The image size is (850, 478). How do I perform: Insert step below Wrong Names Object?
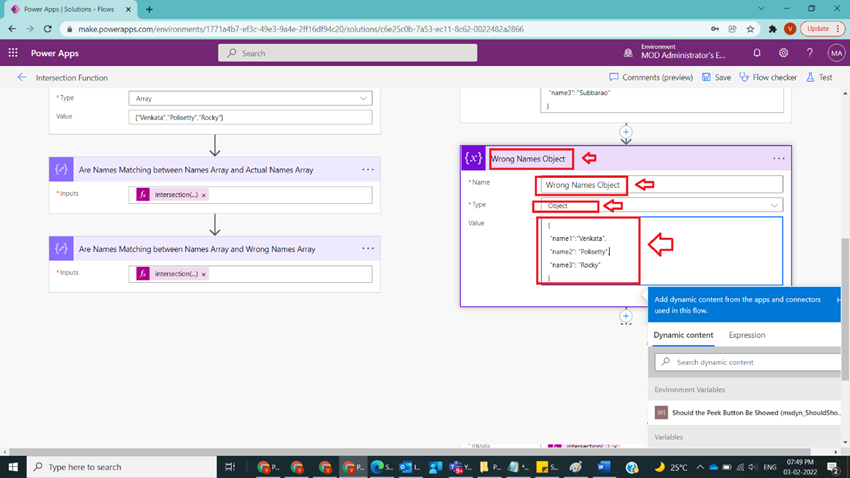[626, 316]
